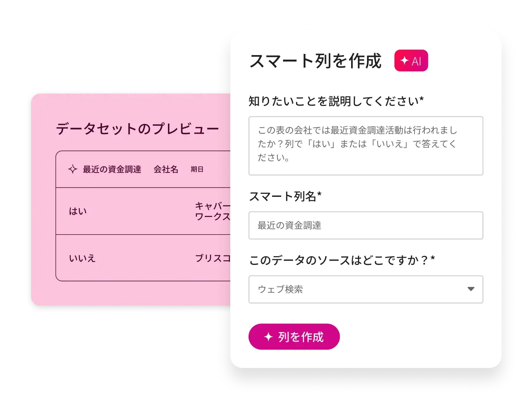Click the ブリスコ company cell
The image size is (532, 399).
click(213, 258)
